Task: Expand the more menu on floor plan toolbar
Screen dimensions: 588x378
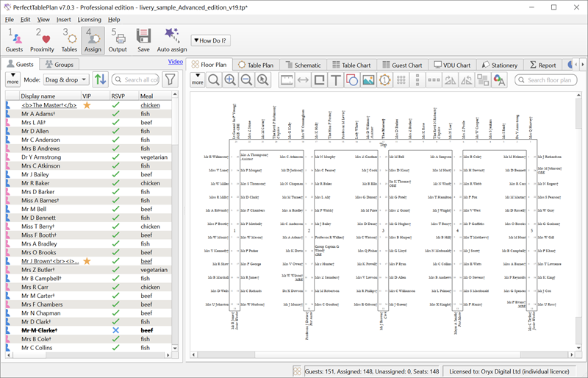Action: click(x=197, y=80)
